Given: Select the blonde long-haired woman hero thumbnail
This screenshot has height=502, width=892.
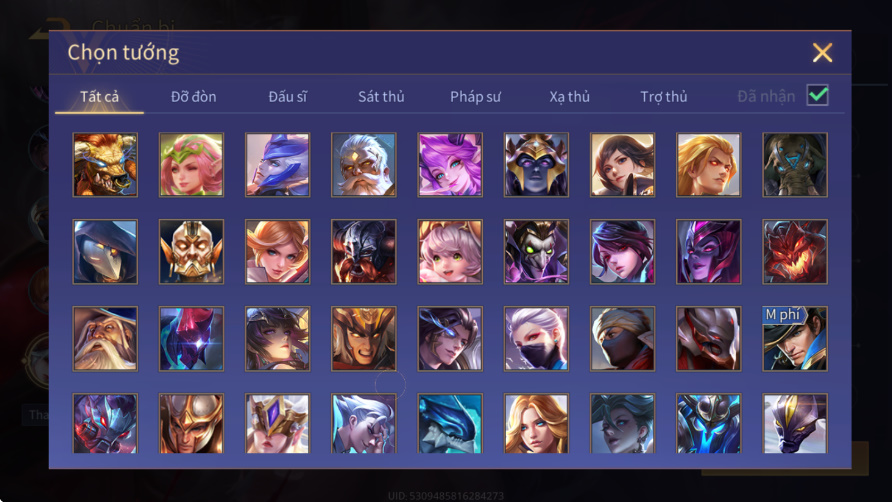Looking at the screenshot, I should tap(536, 423).
